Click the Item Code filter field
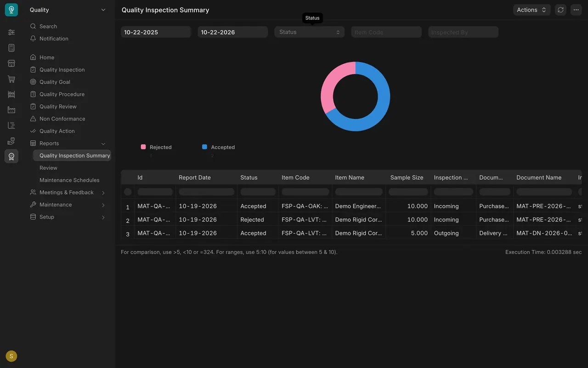The image size is (588, 368). (x=386, y=32)
